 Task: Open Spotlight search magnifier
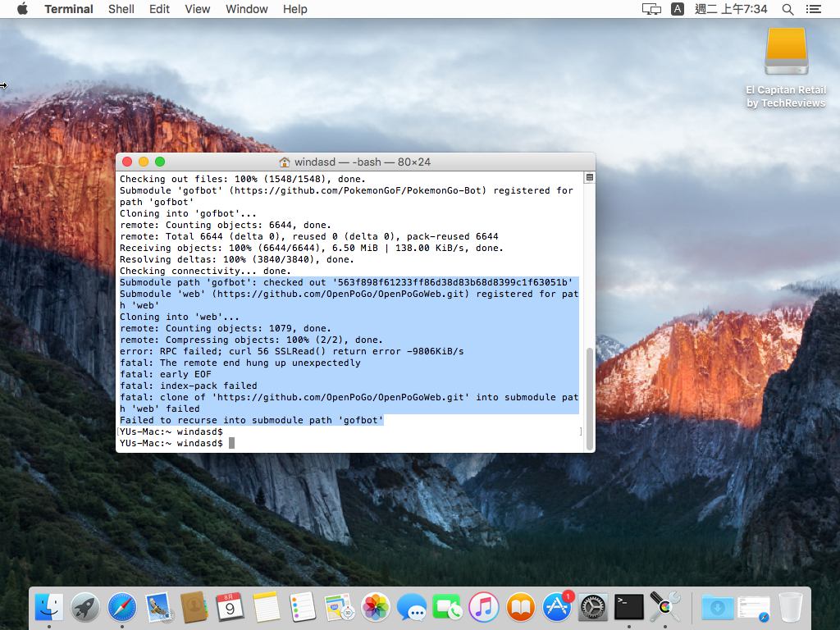coord(787,9)
